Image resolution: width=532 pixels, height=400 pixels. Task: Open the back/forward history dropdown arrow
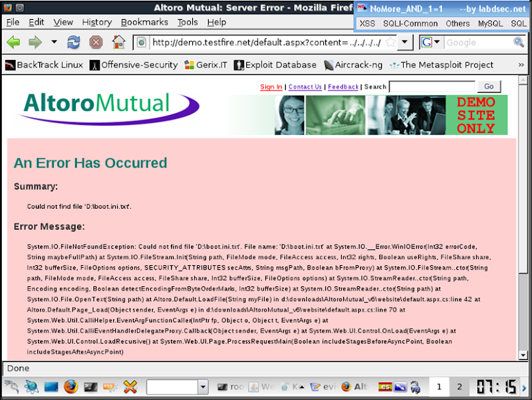pos(54,43)
